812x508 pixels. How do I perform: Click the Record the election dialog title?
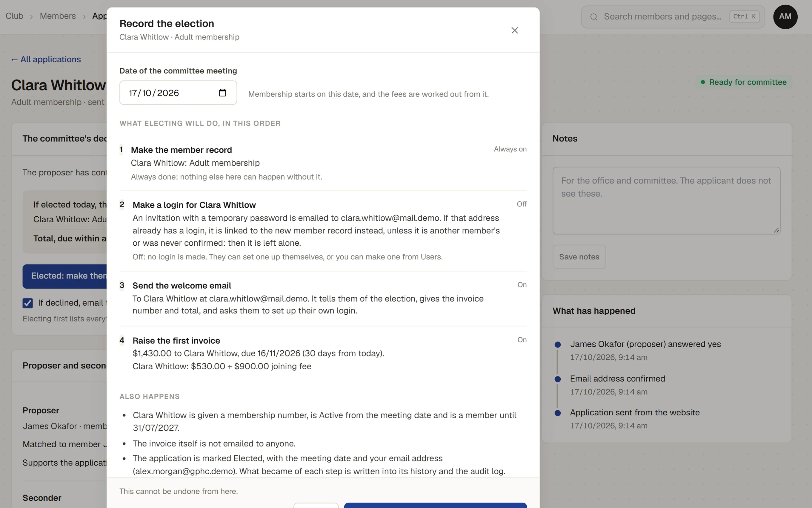click(167, 24)
